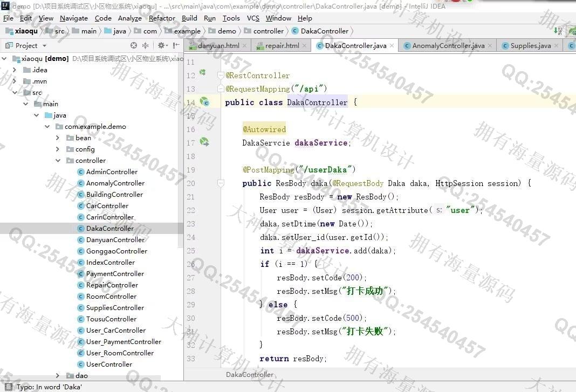Collapse the xiaoqu [demo] project root
This screenshot has width=576, height=392.
coord(4,58)
